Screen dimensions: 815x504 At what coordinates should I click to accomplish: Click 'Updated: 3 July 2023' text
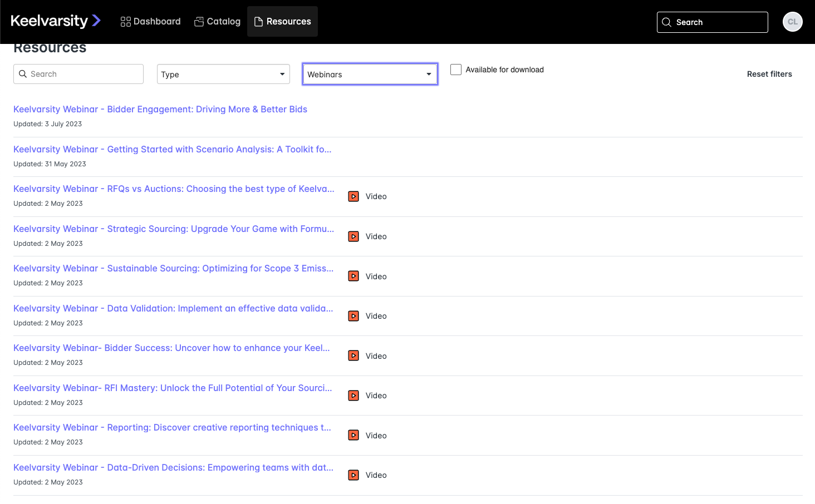[x=48, y=124]
